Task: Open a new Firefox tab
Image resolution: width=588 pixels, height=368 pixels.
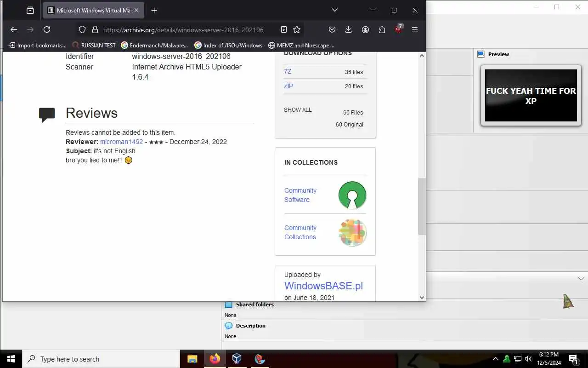Action: tap(154, 10)
